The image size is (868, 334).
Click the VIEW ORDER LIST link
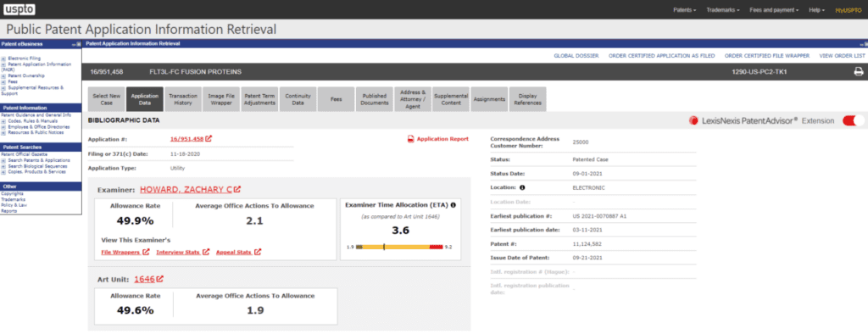(x=842, y=56)
